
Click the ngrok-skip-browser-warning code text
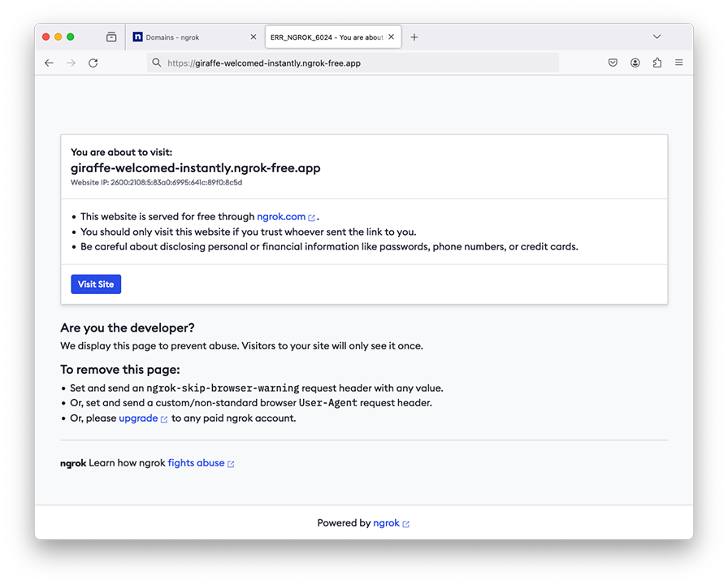coord(223,388)
